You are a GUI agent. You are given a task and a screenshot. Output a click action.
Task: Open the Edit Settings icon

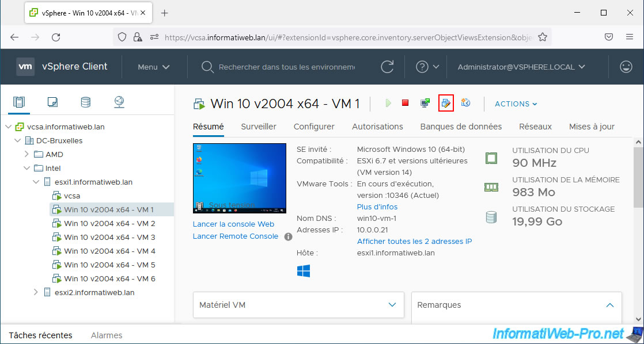click(446, 103)
